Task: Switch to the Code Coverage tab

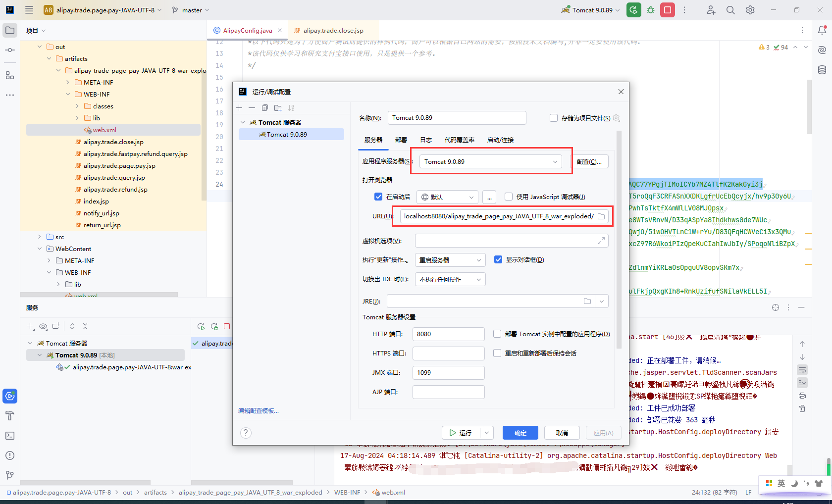Action: [460, 140]
